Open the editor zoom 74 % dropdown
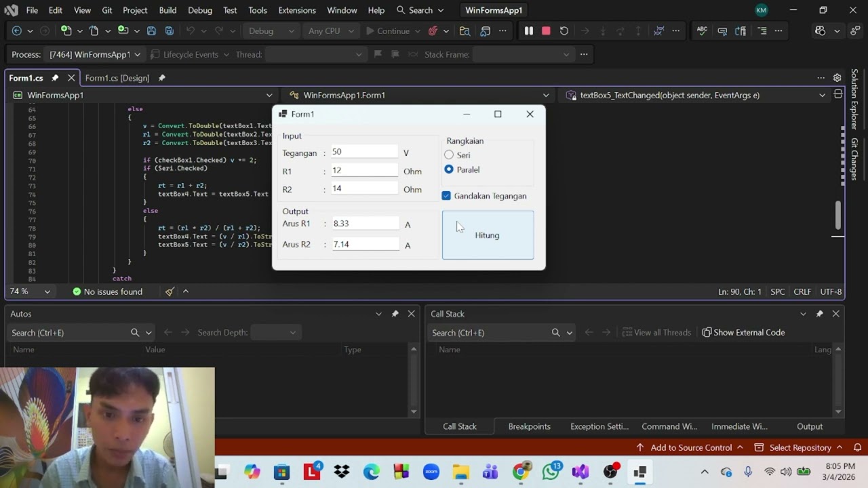Image resolution: width=868 pixels, height=488 pixels. tap(30, 291)
